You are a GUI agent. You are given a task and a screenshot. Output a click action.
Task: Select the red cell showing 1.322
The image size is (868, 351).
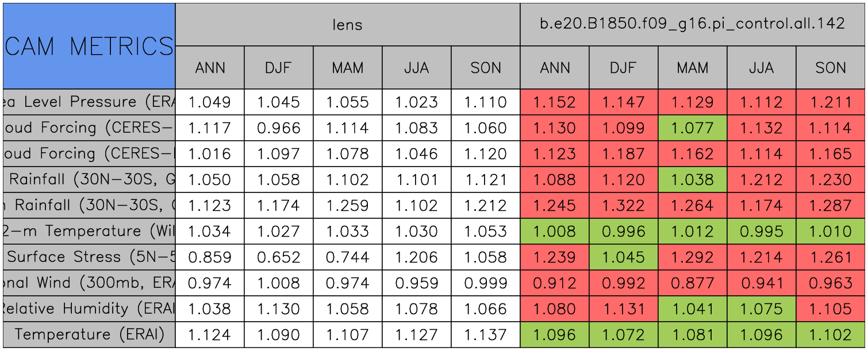click(624, 205)
